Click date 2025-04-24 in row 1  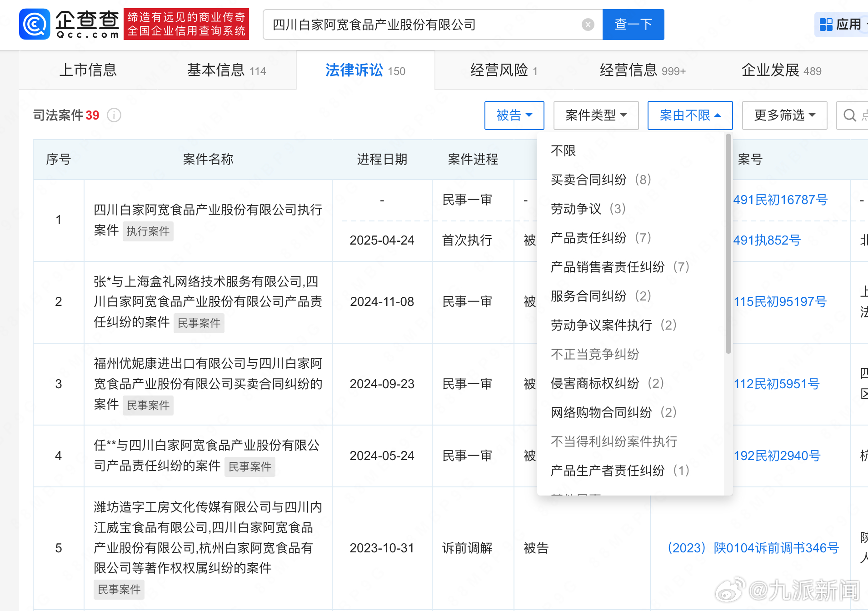coord(382,240)
